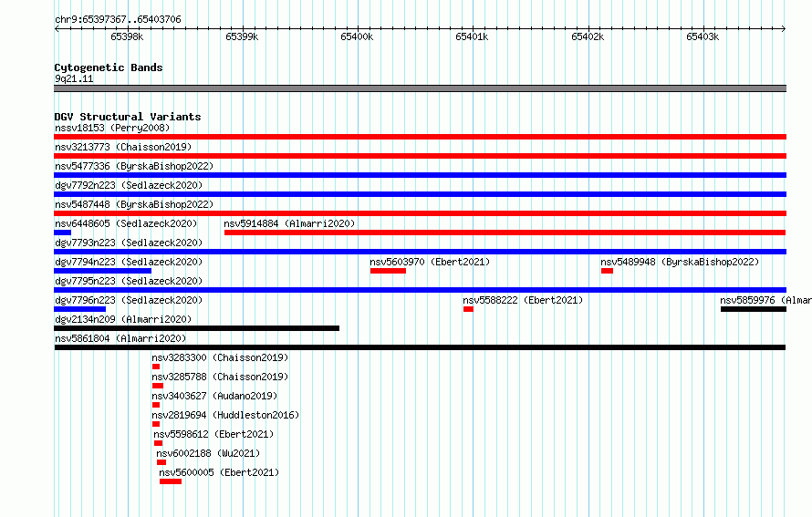Select black bar under dgv2134n209
The image size is (812, 517).
196,328
